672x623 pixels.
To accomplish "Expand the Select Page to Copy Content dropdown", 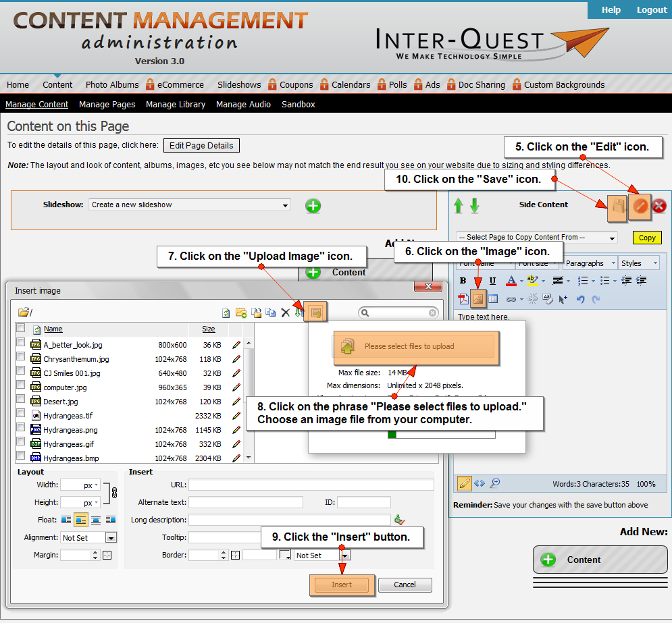I will click(537, 238).
